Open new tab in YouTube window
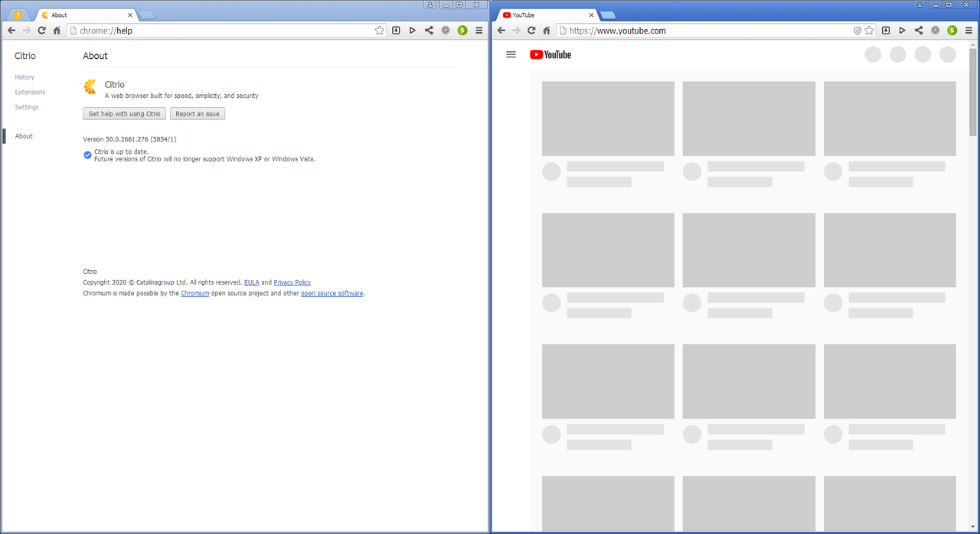The image size is (980, 534). (607, 15)
